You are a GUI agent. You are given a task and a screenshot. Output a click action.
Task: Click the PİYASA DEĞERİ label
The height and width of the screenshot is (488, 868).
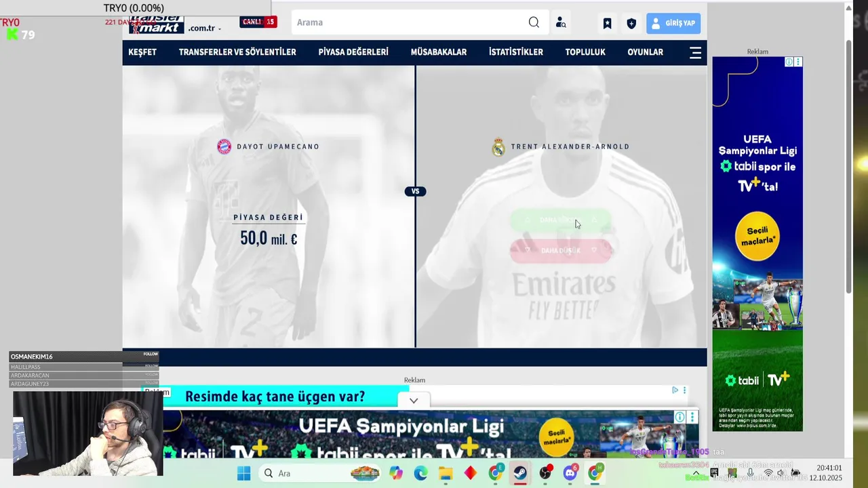click(269, 218)
